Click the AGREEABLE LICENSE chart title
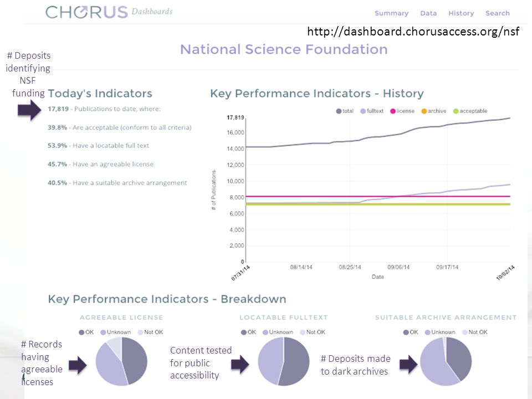 121,318
